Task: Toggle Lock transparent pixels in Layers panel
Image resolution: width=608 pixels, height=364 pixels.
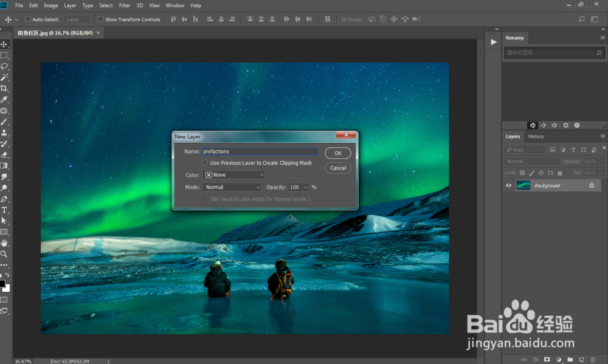Action: (x=522, y=173)
